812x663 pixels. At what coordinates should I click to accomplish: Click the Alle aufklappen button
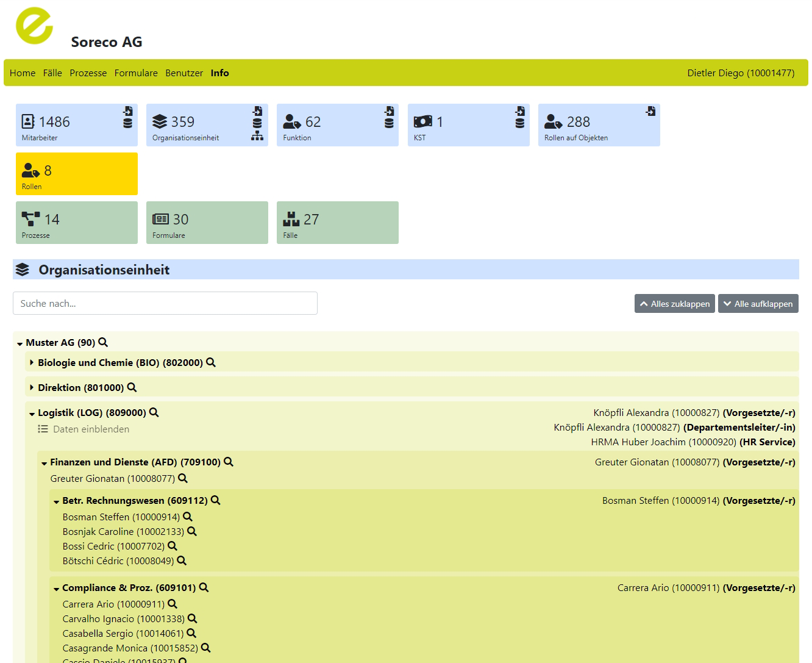click(758, 304)
